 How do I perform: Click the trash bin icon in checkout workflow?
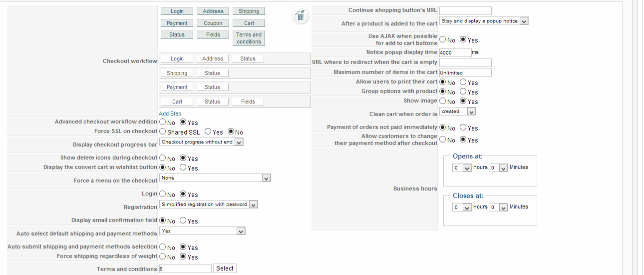[x=300, y=16]
